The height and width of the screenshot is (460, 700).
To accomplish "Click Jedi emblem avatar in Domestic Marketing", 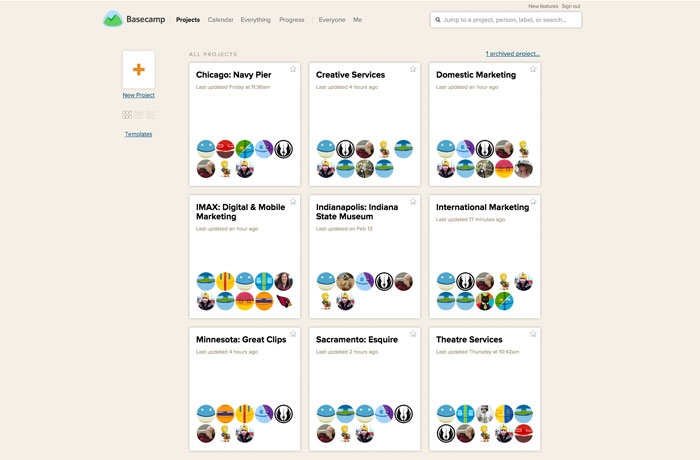I will [485, 149].
